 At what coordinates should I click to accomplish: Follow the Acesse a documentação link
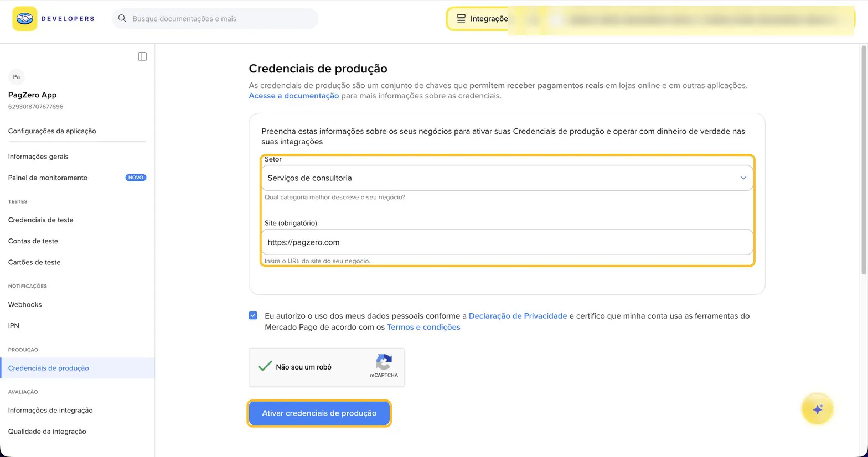pos(293,96)
